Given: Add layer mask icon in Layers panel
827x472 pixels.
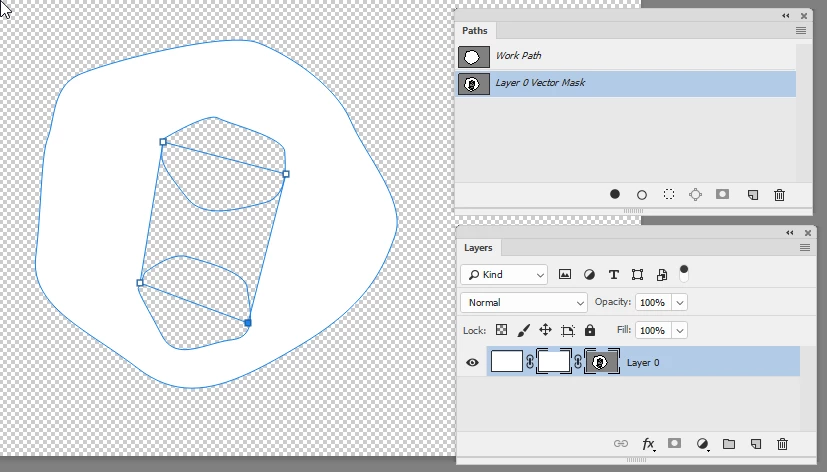Looking at the screenshot, I should point(675,443).
